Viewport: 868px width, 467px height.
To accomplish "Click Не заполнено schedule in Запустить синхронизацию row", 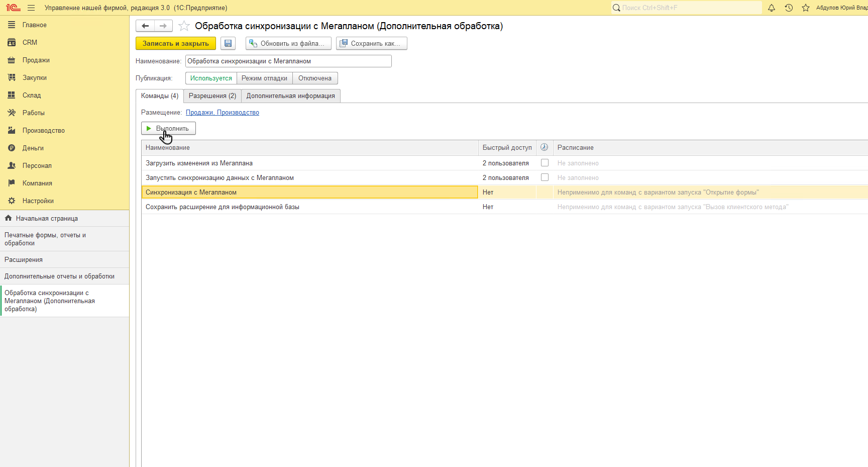I will click(578, 177).
